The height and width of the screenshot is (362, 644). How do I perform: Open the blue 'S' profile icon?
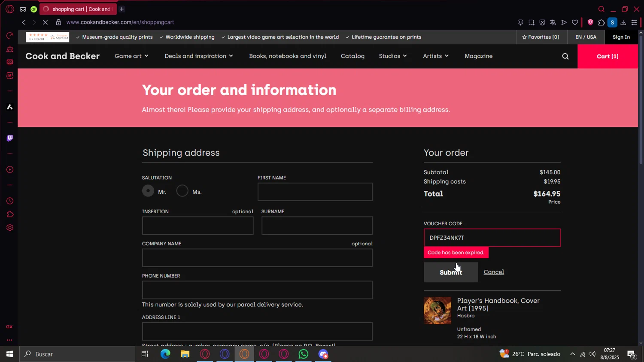point(612,22)
